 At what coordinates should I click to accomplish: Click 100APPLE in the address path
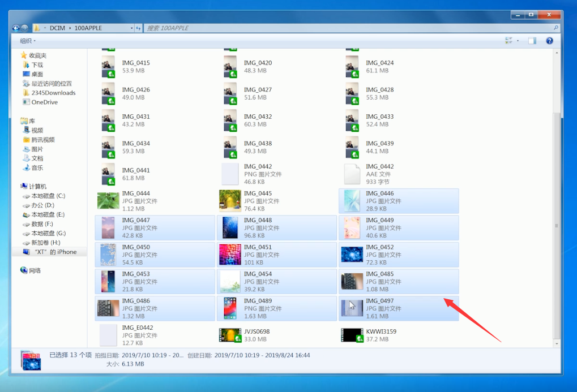coord(88,28)
